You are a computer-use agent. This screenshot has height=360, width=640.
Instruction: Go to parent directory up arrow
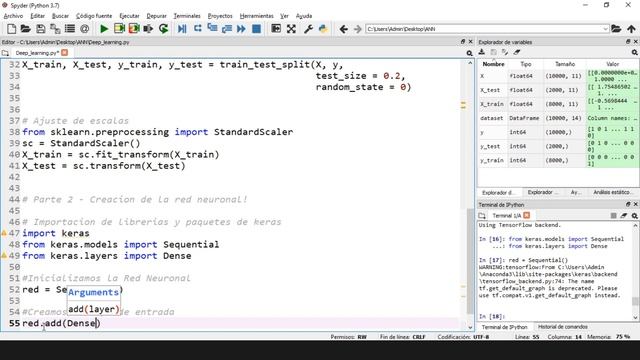[x=631, y=29]
